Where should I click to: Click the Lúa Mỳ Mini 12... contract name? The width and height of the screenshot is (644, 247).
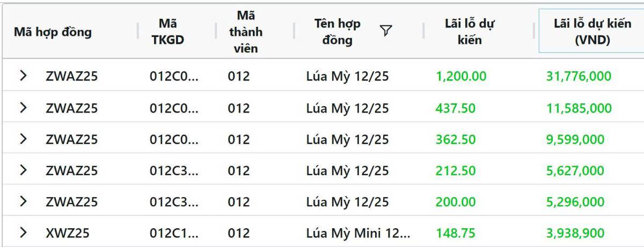pyautogui.click(x=358, y=233)
